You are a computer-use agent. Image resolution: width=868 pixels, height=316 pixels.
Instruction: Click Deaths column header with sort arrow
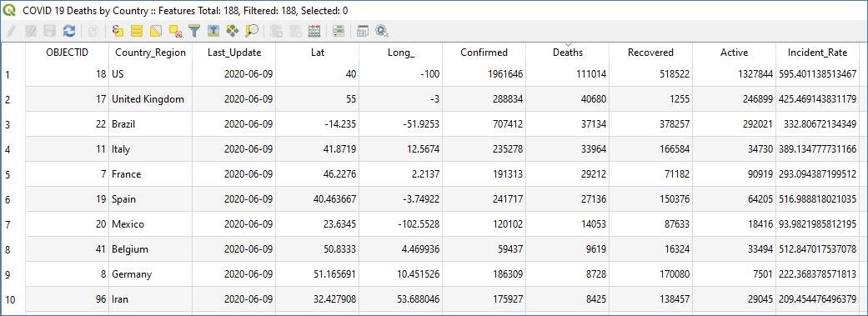[568, 53]
